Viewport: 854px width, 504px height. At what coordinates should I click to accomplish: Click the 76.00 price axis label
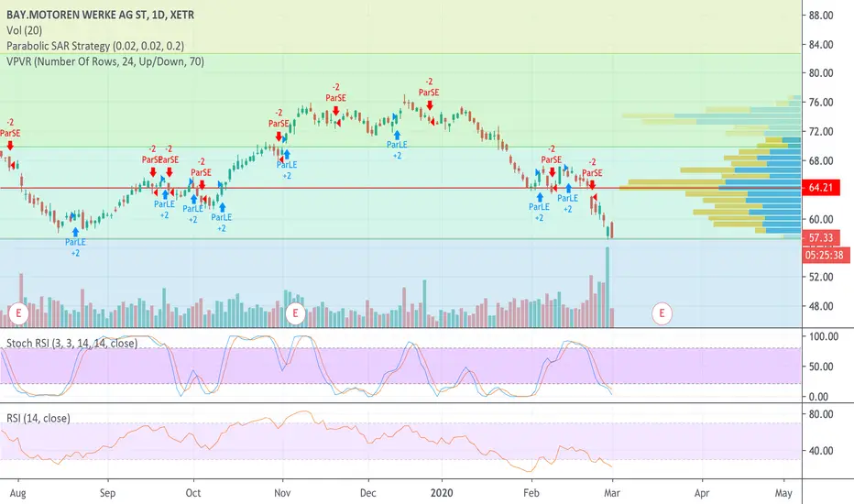coord(821,103)
